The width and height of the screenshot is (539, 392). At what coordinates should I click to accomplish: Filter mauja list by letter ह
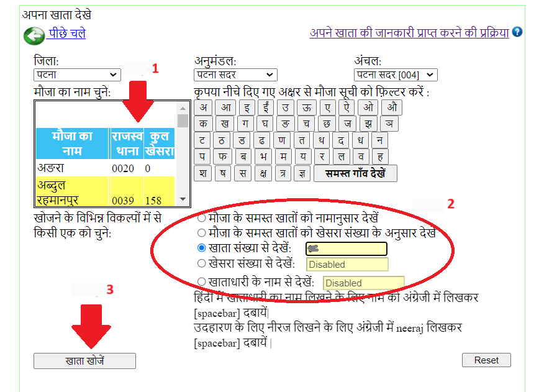tap(380, 157)
